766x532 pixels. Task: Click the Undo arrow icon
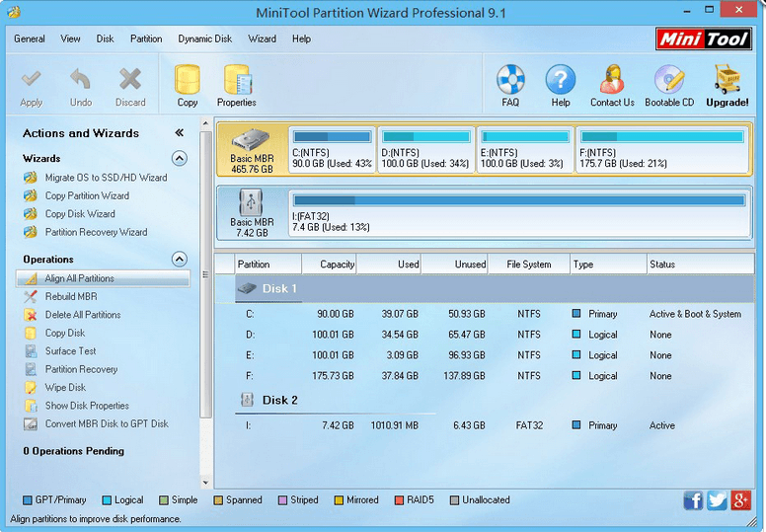click(x=81, y=80)
